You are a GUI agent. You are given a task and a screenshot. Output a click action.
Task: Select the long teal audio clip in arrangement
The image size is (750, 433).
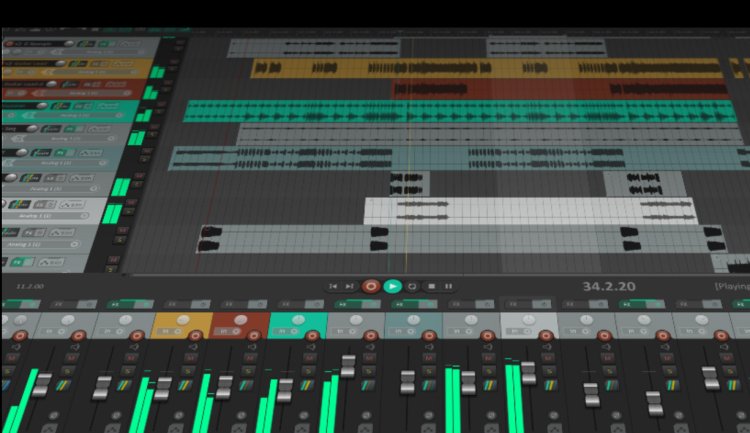pyautogui.click(x=450, y=111)
